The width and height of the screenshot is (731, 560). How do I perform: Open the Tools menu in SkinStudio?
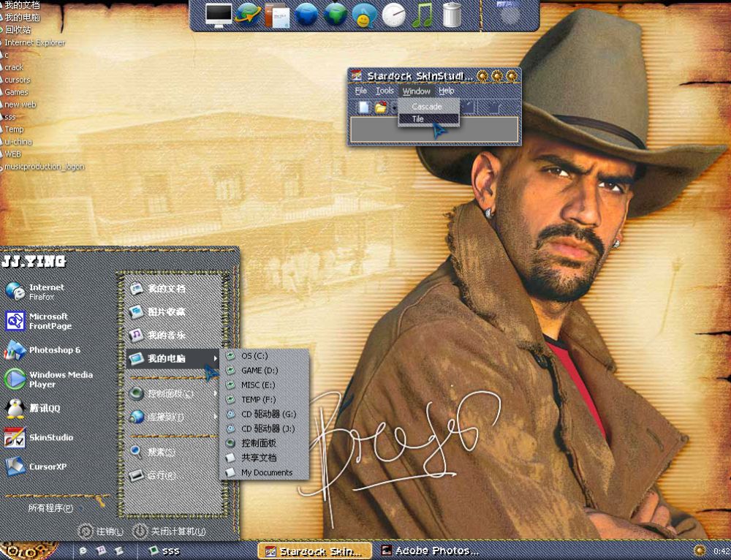coord(385,91)
